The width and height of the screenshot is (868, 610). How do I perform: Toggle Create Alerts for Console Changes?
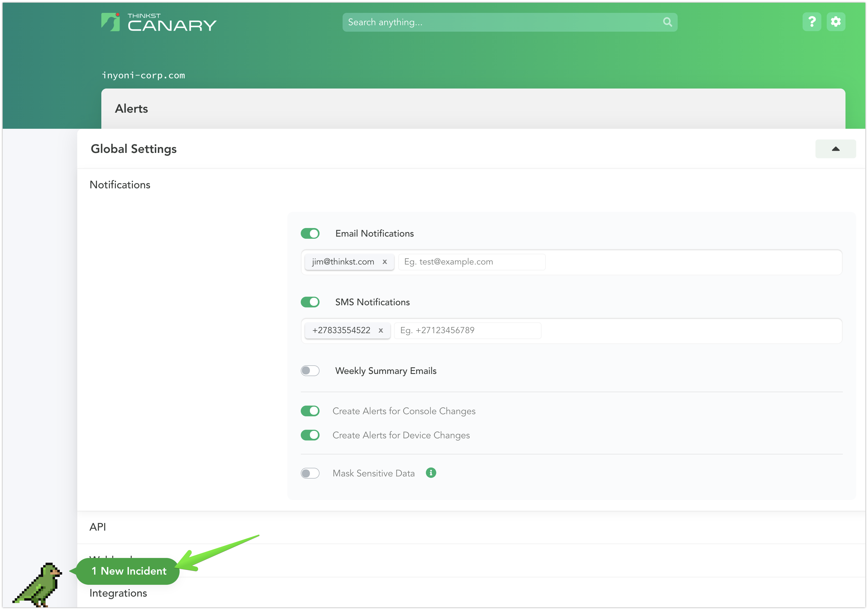point(310,411)
